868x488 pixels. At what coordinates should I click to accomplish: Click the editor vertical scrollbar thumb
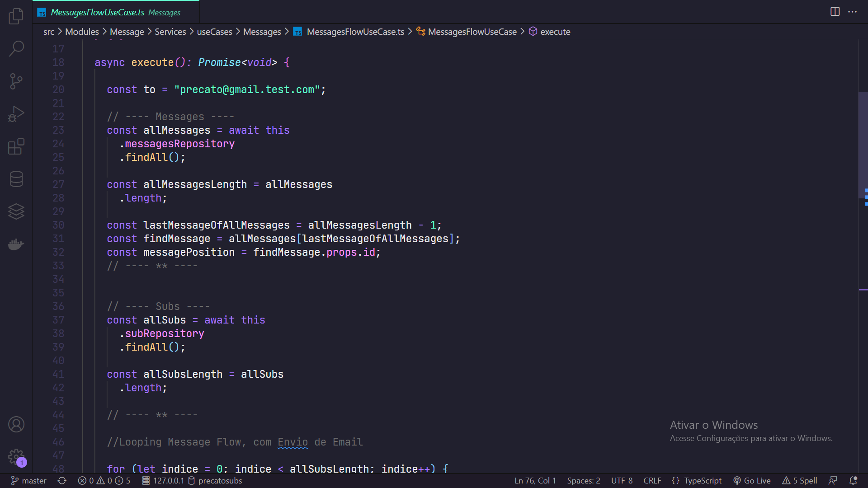coord(863,145)
